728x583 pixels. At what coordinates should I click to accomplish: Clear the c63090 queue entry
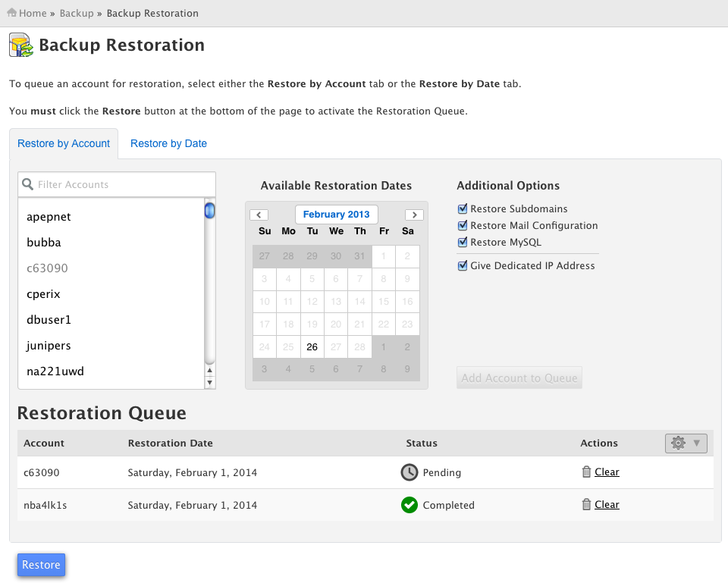(607, 472)
